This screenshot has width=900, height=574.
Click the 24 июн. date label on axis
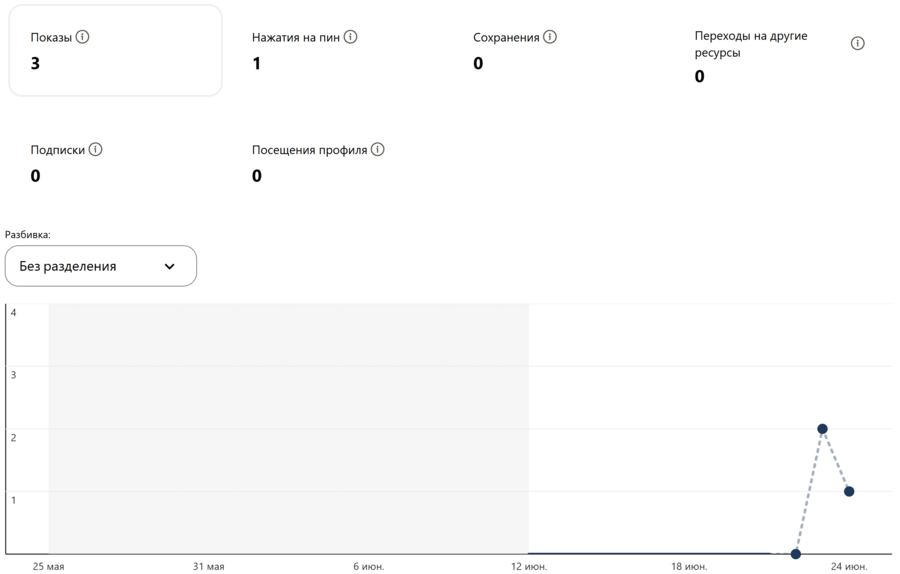coord(849,567)
